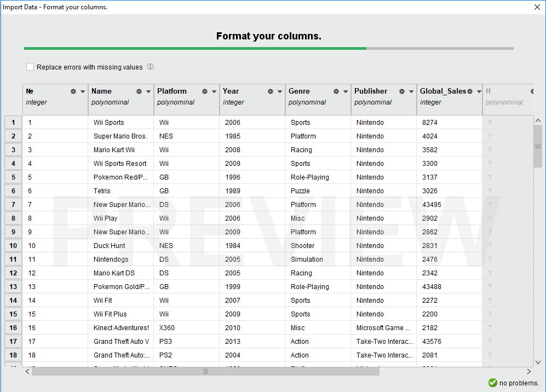546x392 pixels.
Task: Click 'Wii Fit Plus' cell
Action: coord(121,314)
